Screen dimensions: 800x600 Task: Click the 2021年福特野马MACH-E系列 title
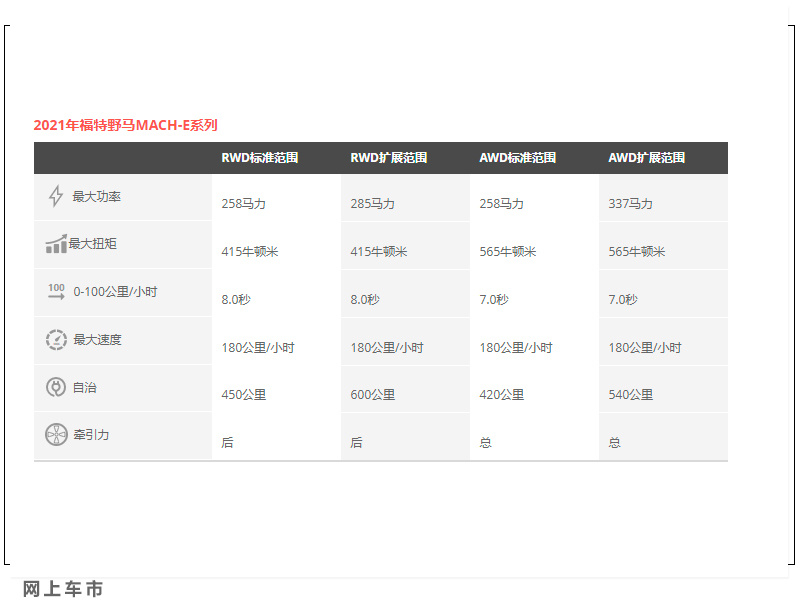point(126,125)
